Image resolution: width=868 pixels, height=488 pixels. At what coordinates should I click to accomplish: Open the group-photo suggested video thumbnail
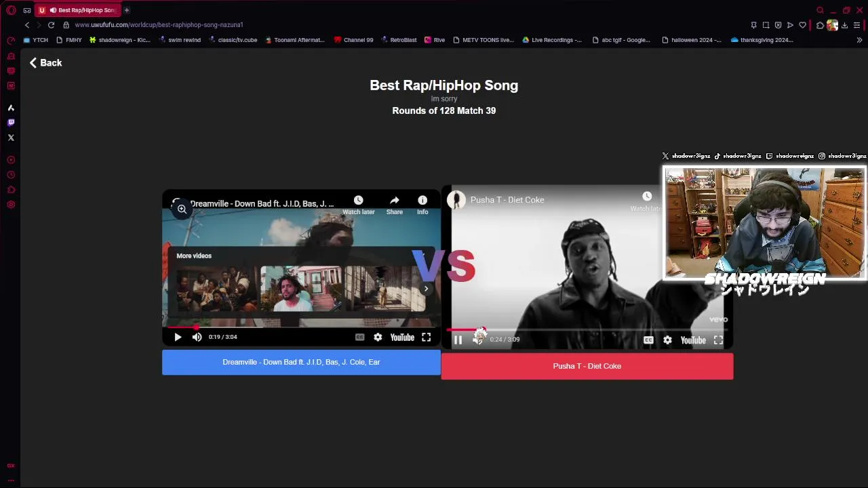[216, 289]
